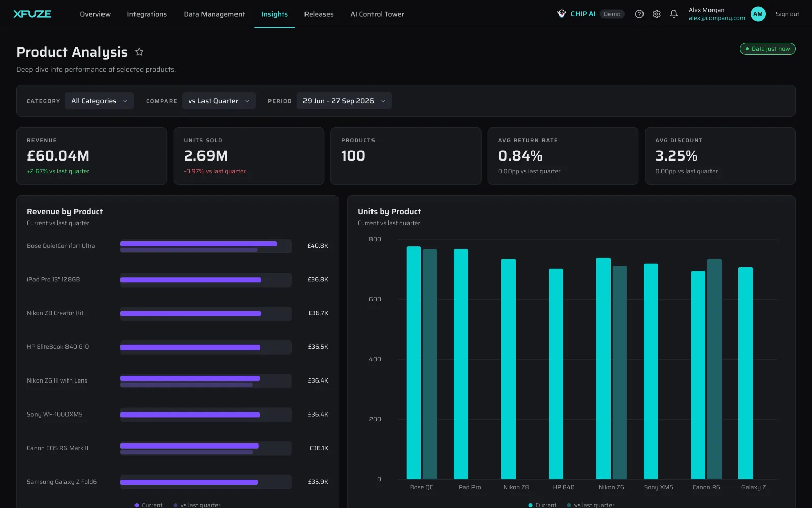The image size is (812, 508).
Task: Click the Avg Return Rate 0.84% card
Action: tap(563, 156)
